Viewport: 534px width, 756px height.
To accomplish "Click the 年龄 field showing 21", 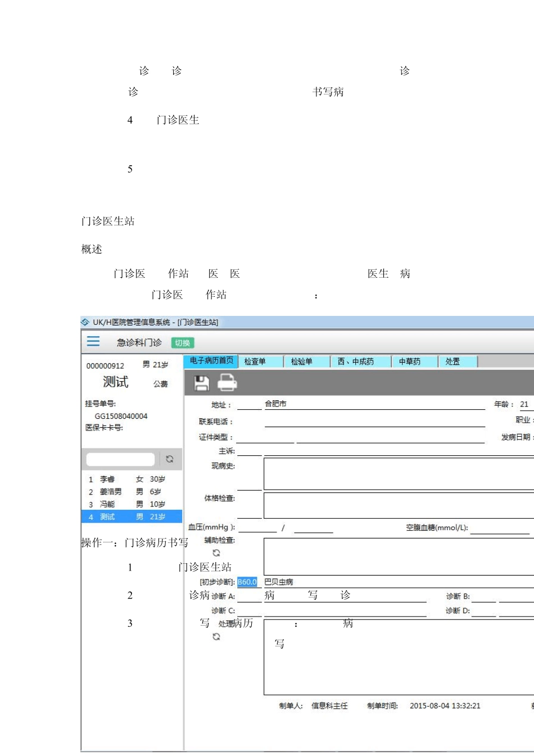I will pyautogui.click(x=526, y=404).
